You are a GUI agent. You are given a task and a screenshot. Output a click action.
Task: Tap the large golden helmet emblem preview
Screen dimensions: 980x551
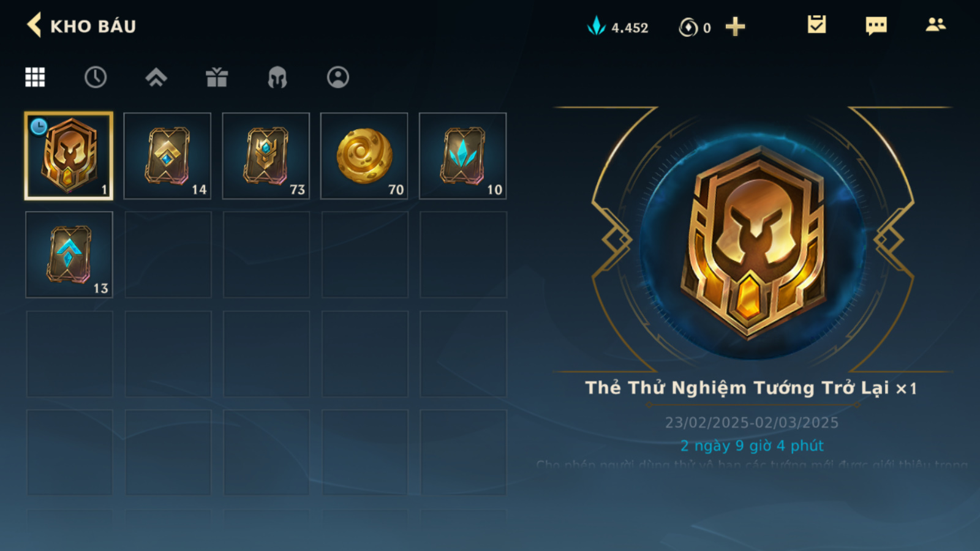[x=753, y=242]
